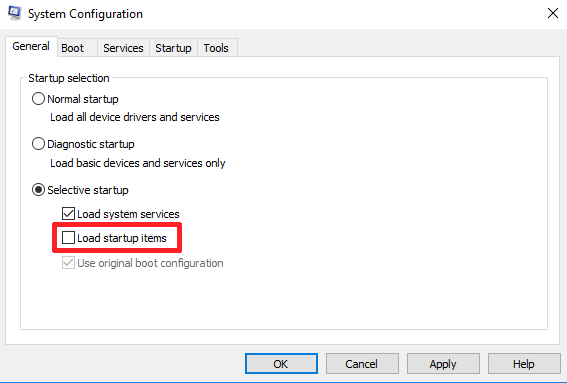
Task: Click 'Load all device drivers and services' text
Action: pyautogui.click(x=135, y=117)
